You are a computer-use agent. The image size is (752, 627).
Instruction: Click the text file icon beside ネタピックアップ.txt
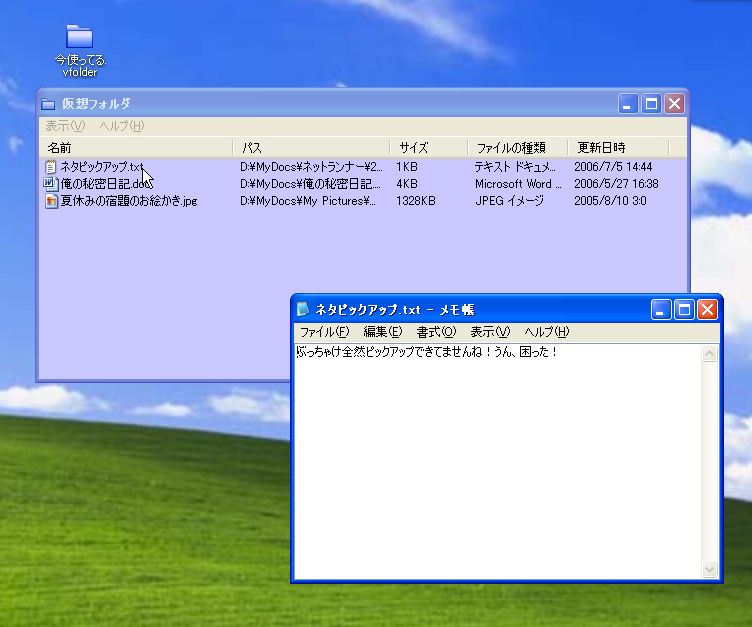point(50,167)
